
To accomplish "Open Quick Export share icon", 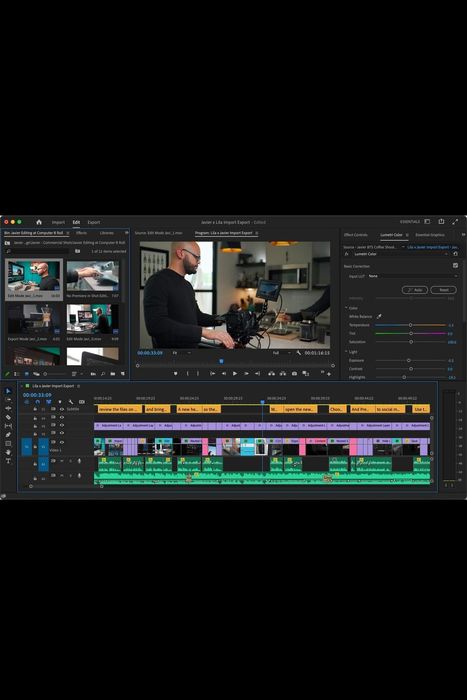I will [441, 221].
